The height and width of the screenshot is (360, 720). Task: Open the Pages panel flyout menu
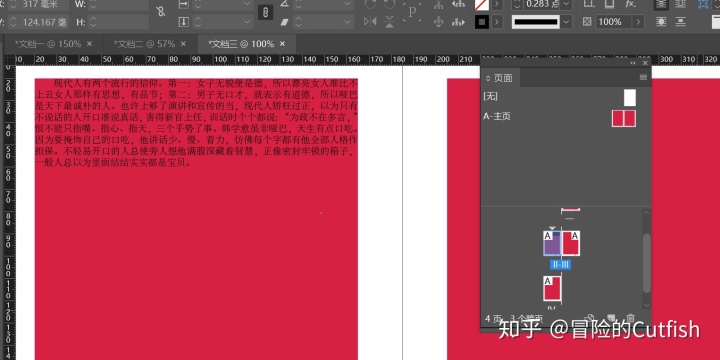click(643, 78)
